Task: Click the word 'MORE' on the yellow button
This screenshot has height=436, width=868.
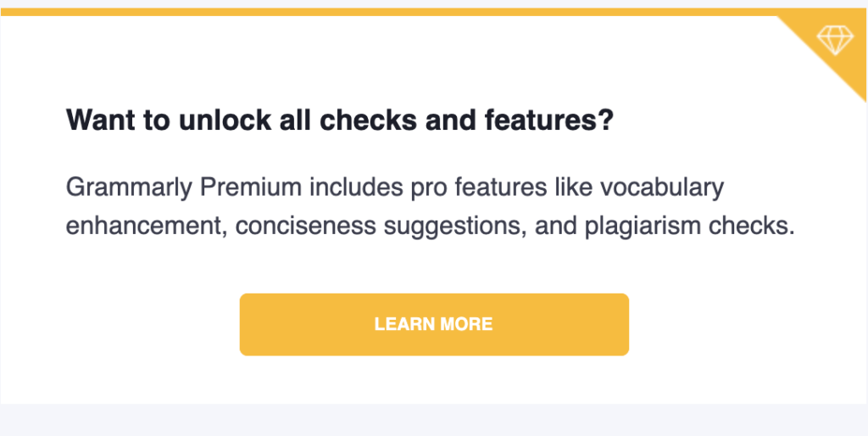Action: [x=464, y=324]
